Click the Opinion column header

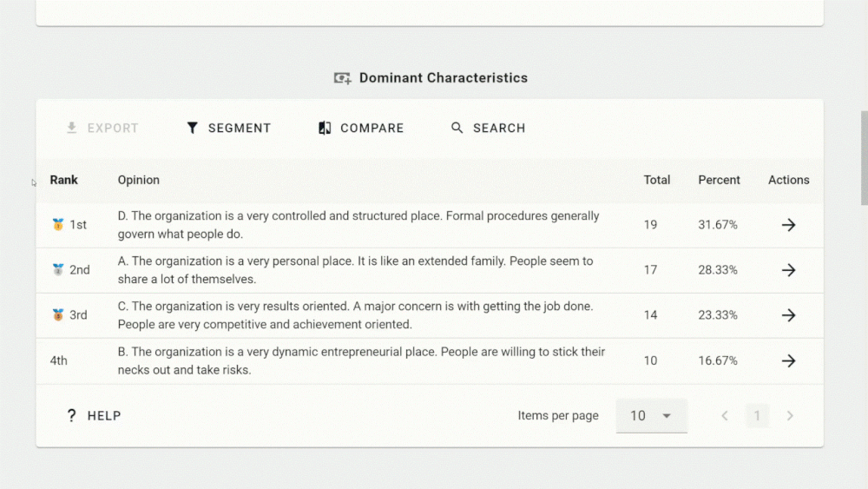(x=139, y=180)
